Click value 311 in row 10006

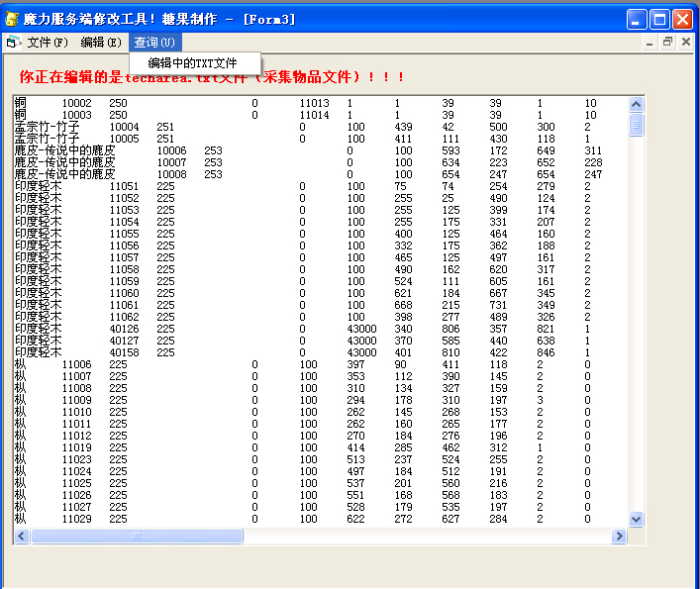593,150
